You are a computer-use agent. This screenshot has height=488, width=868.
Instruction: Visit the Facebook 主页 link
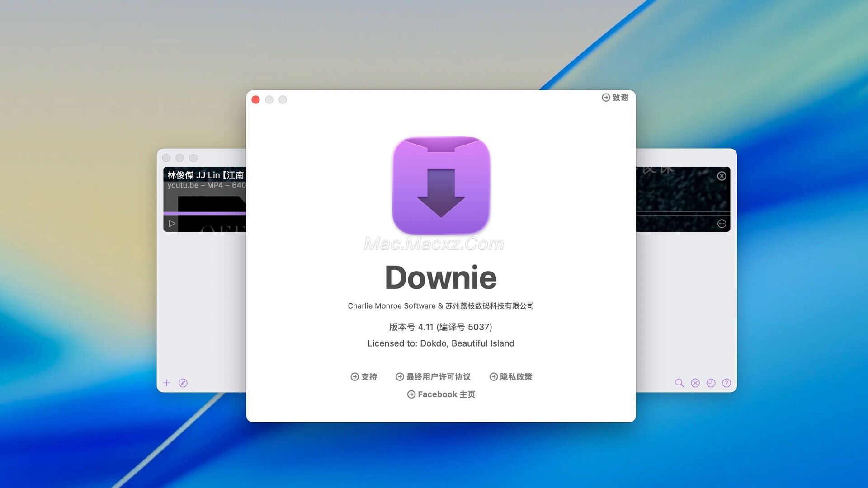tap(441, 394)
